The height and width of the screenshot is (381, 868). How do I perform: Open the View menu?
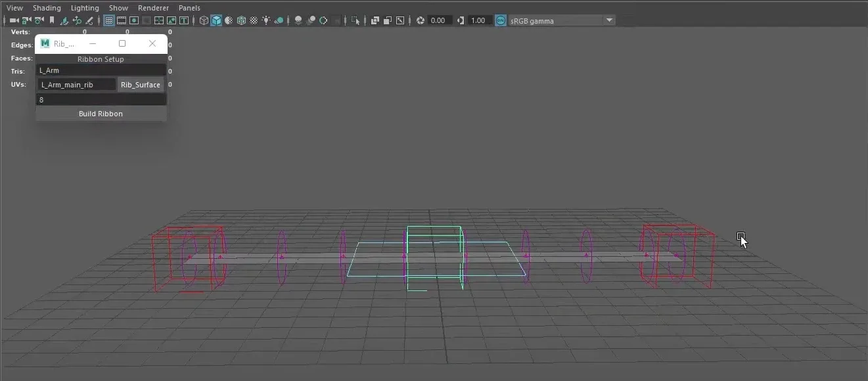[14, 8]
